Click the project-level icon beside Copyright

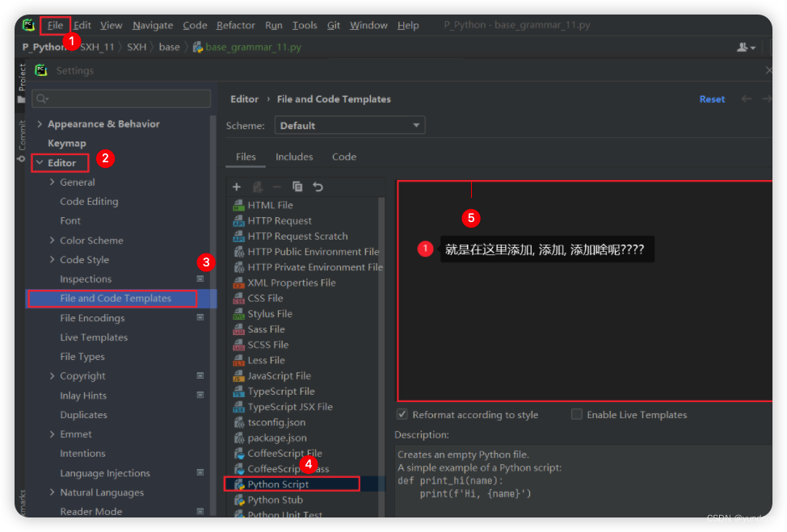click(x=200, y=375)
